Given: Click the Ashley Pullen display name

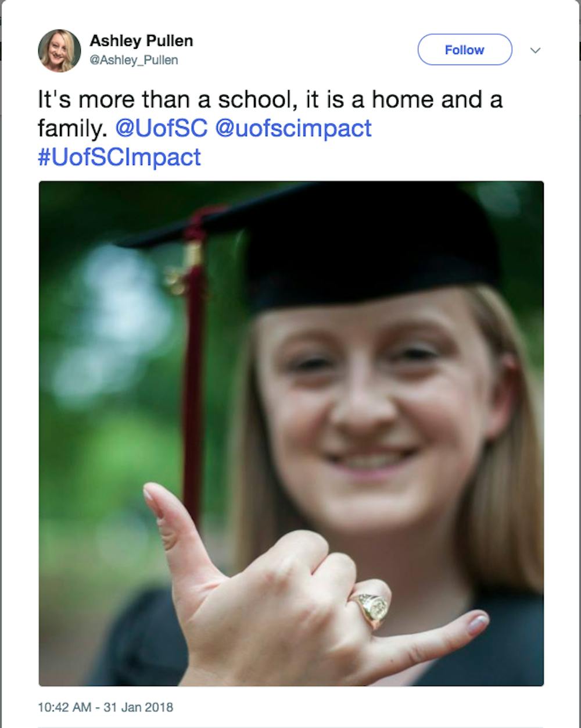Looking at the screenshot, I should point(141,41).
